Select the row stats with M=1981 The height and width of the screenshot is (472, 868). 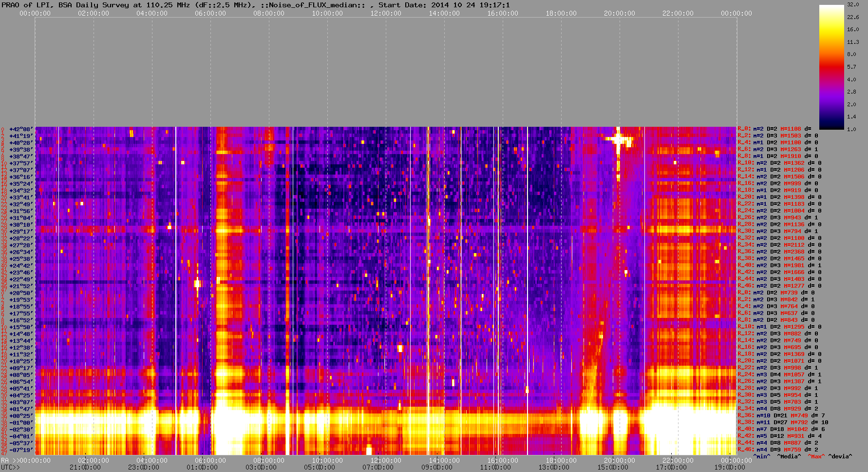click(779, 265)
